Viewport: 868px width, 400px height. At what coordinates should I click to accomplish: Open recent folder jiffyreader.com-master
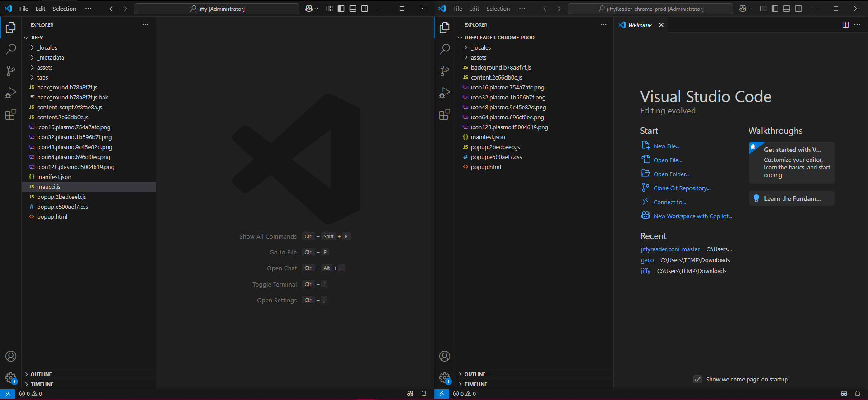[670, 249]
